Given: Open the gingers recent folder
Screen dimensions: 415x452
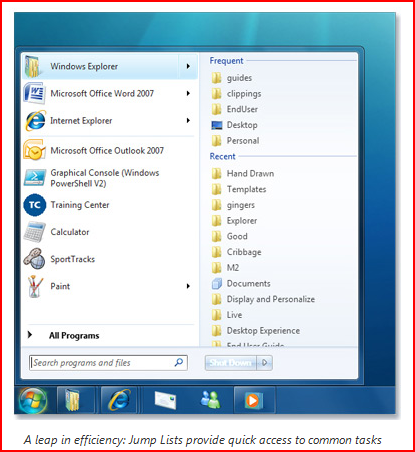Looking at the screenshot, I should click(x=241, y=205).
